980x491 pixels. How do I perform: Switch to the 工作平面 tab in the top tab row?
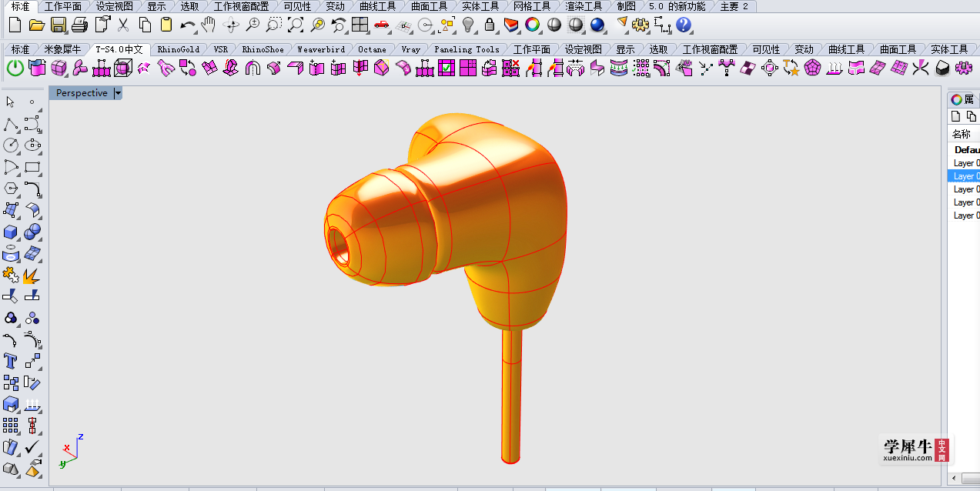coord(63,6)
